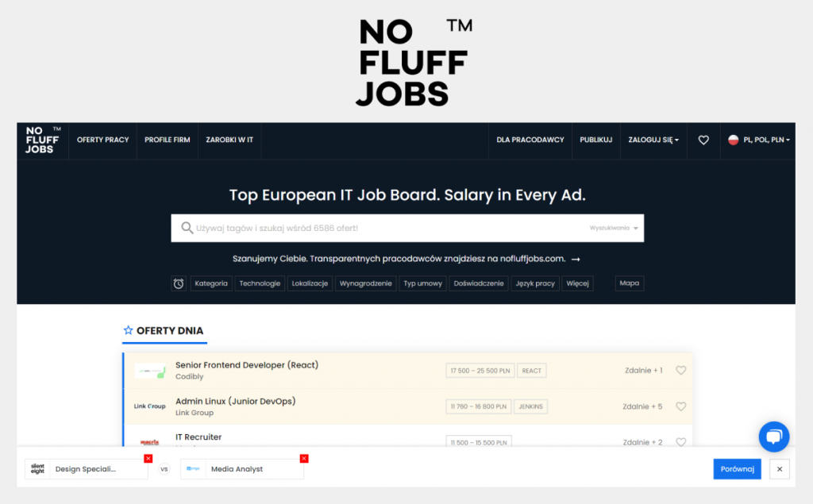Image resolution: width=813 pixels, height=504 pixels.
Task: Favorite the Admin Linux offer
Action: 680,406
